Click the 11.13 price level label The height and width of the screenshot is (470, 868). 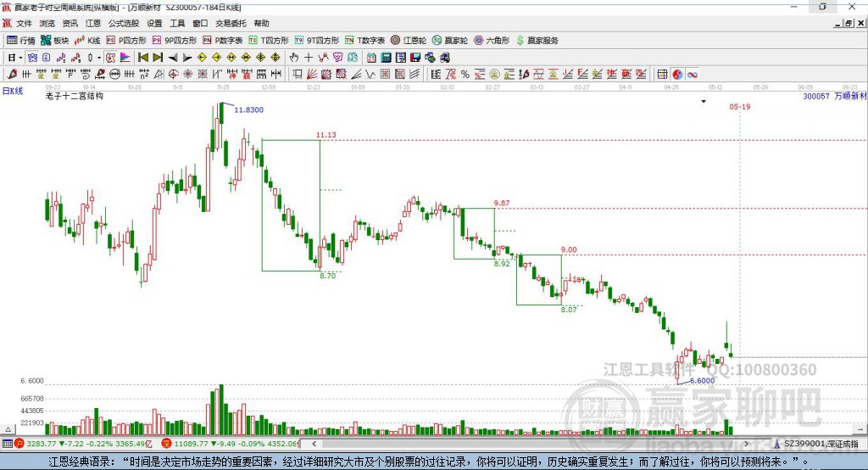[x=326, y=135]
